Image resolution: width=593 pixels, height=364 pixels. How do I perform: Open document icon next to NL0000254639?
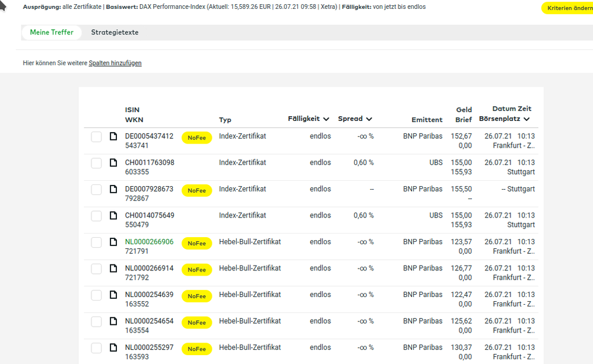point(113,295)
